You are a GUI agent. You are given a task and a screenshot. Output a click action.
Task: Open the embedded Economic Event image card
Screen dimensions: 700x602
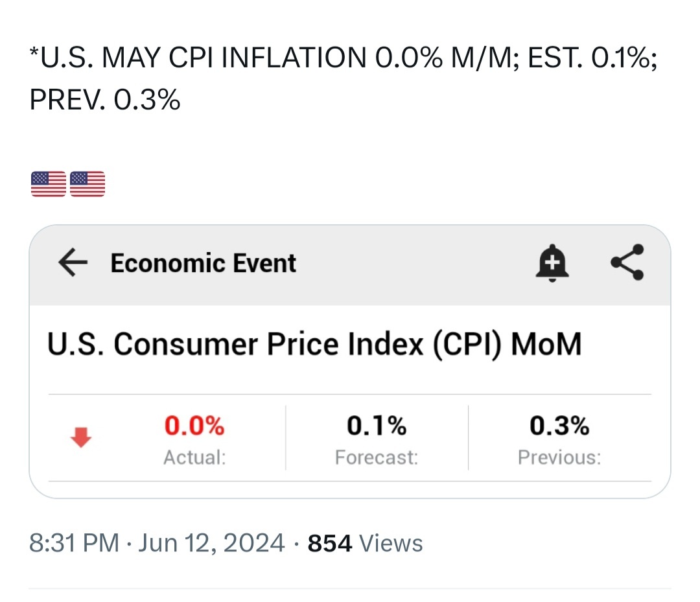coord(350,362)
